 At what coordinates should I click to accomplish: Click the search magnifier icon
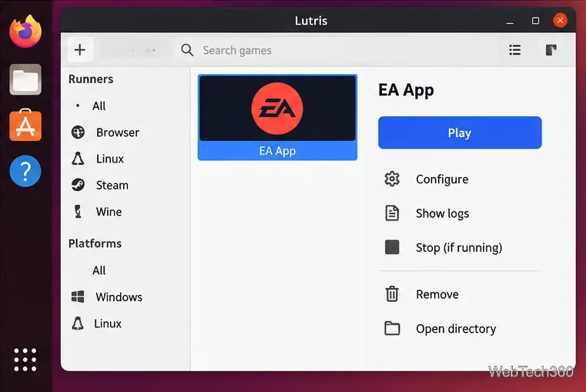pos(187,50)
